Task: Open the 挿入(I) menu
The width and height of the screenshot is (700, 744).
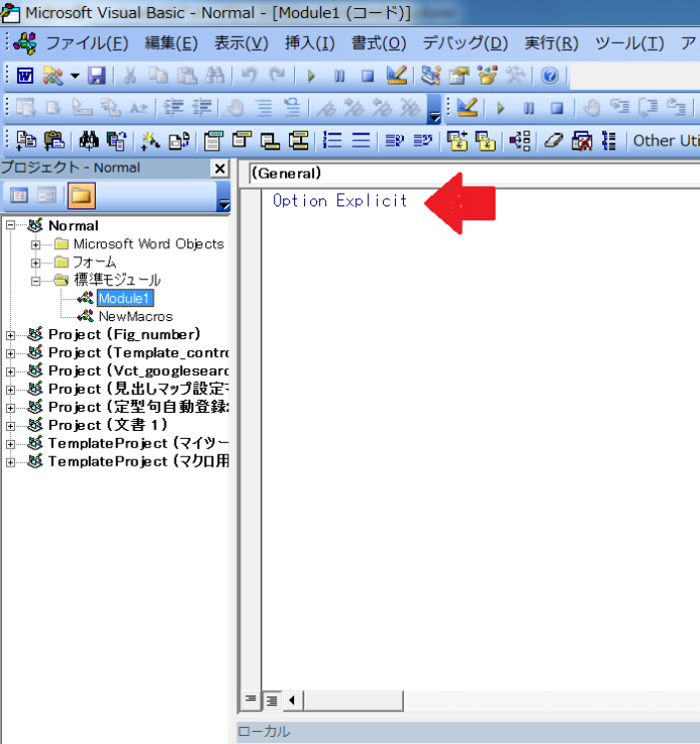Action: point(309,43)
